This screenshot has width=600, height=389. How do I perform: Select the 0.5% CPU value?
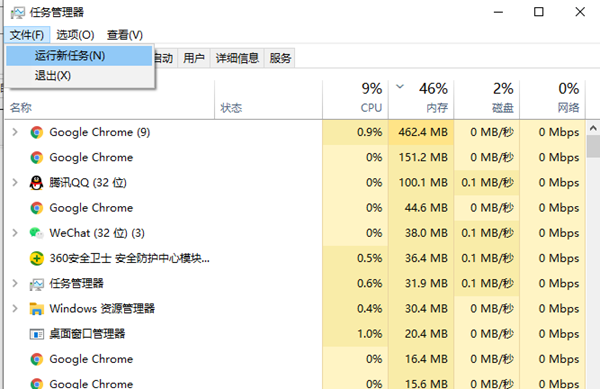coord(369,258)
